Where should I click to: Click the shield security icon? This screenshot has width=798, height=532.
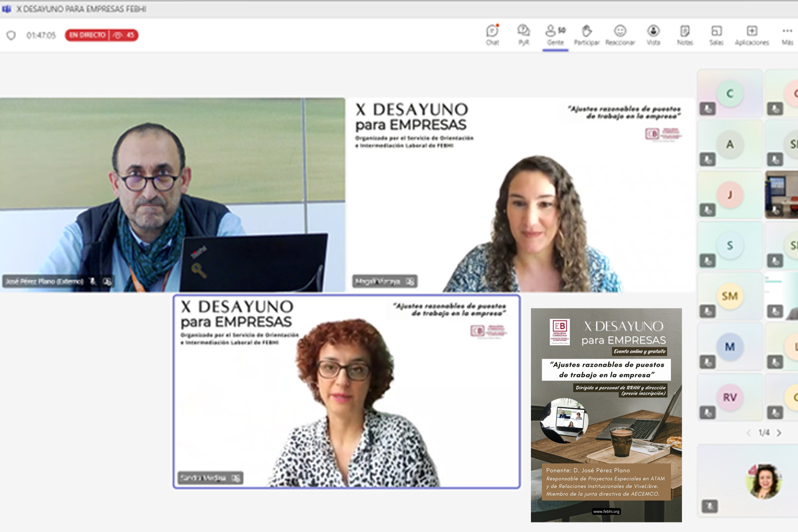(x=11, y=35)
